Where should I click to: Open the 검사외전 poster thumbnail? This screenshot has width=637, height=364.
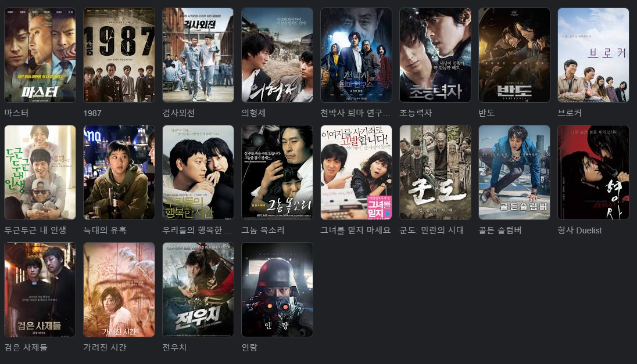[198, 55]
